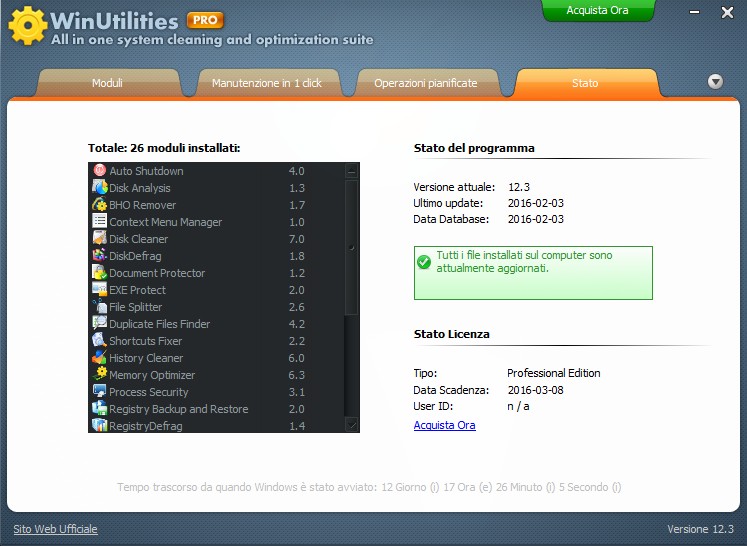Click the History Cleaner version 6.0
This screenshot has width=747, height=546.
point(296,358)
